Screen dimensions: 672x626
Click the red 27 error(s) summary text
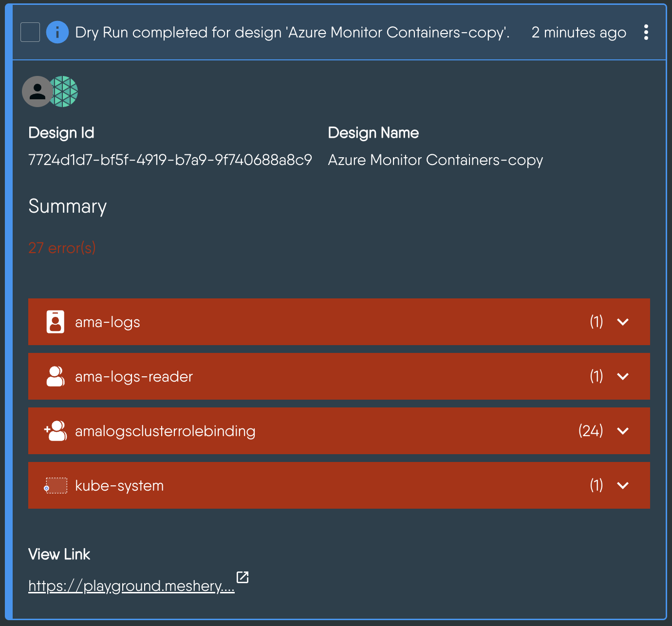(x=62, y=248)
